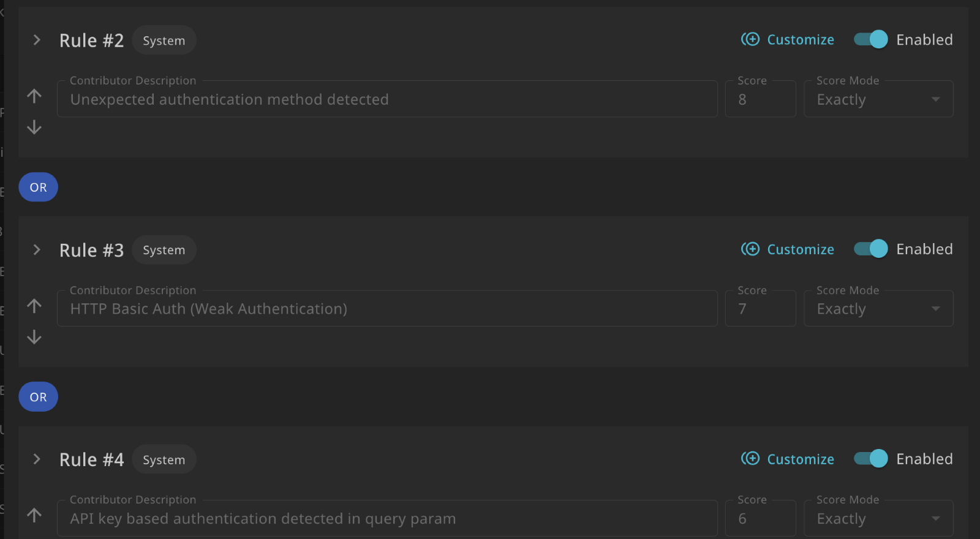This screenshot has height=539, width=980.
Task: Click the OR operator between Rule #2 and #3
Action: [38, 187]
